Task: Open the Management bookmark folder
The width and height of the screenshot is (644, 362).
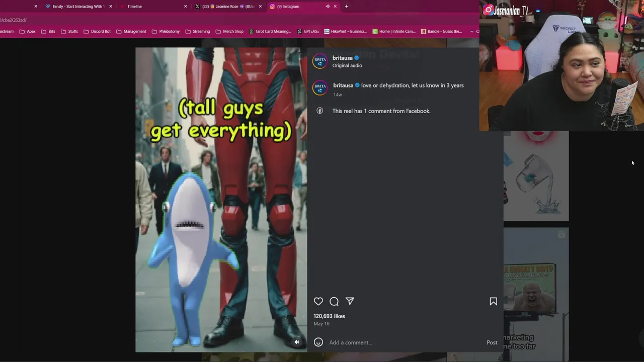Action: (131, 31)
